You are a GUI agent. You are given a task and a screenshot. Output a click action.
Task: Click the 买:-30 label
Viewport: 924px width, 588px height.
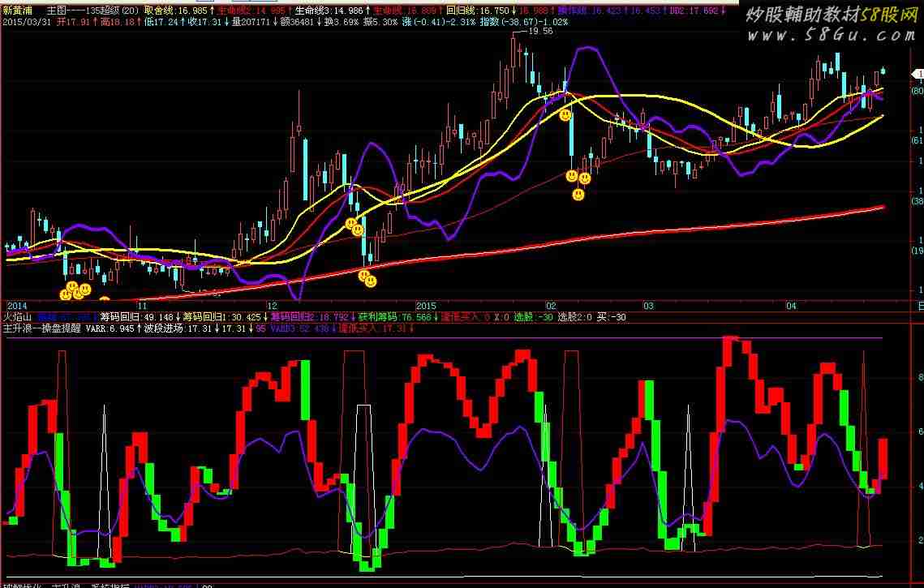click(x=612, y=317)
